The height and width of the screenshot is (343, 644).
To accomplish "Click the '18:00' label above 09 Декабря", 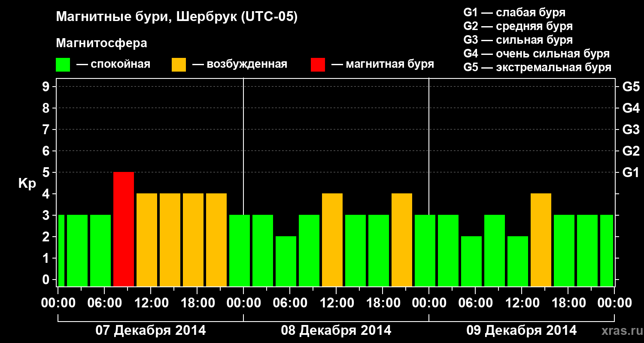I will pyautogui.click(x=568, y=303).
